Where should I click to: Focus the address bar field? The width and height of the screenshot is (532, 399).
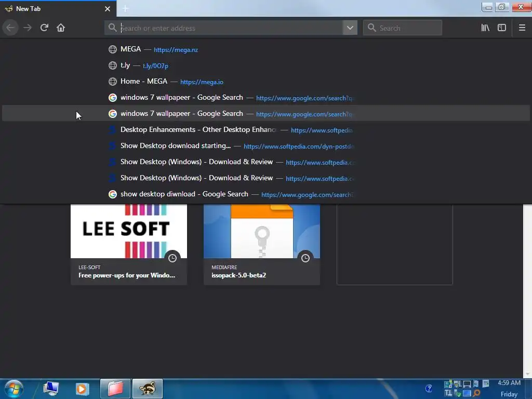click(231, 28)
